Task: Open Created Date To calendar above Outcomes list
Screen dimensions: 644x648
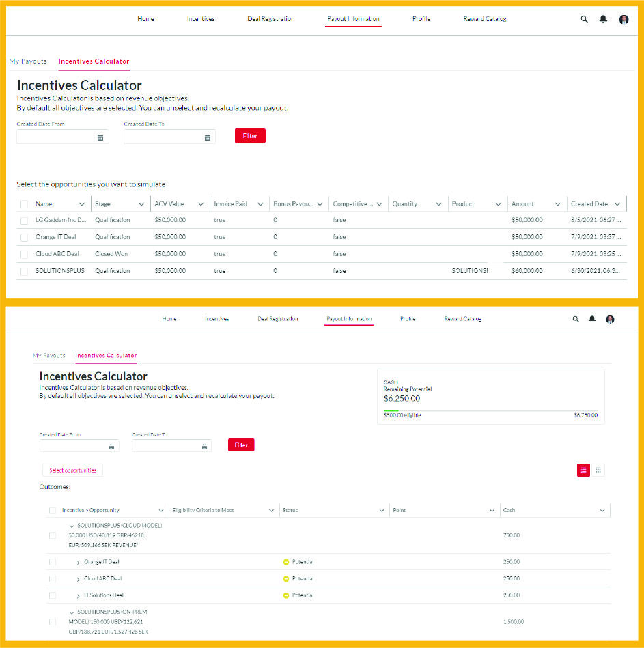Action: tap(204, 446)
